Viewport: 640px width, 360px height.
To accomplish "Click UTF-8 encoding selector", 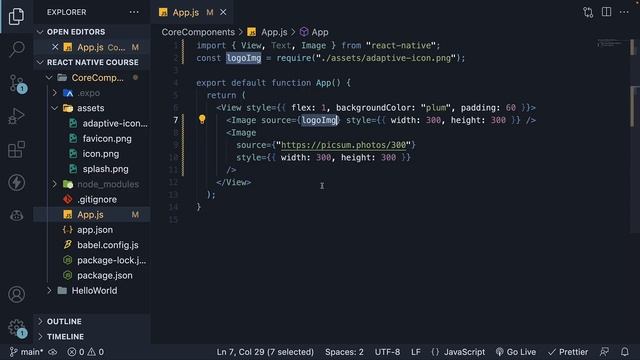I will click(387, 352).
